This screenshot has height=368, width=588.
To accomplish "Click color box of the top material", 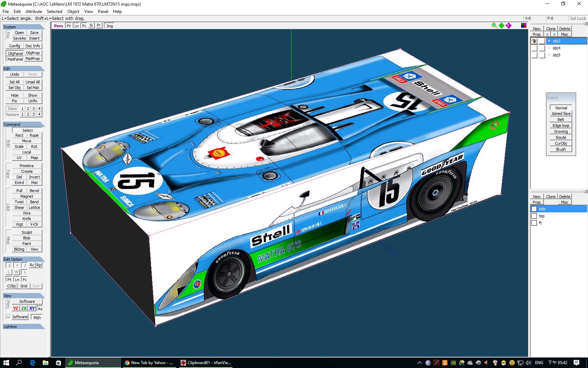I will [x=534, y=216].
